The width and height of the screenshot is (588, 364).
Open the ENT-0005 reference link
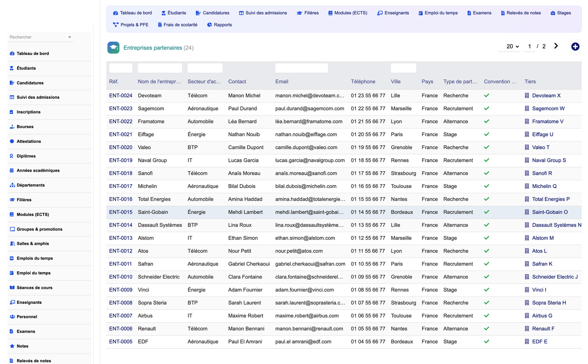120,342
